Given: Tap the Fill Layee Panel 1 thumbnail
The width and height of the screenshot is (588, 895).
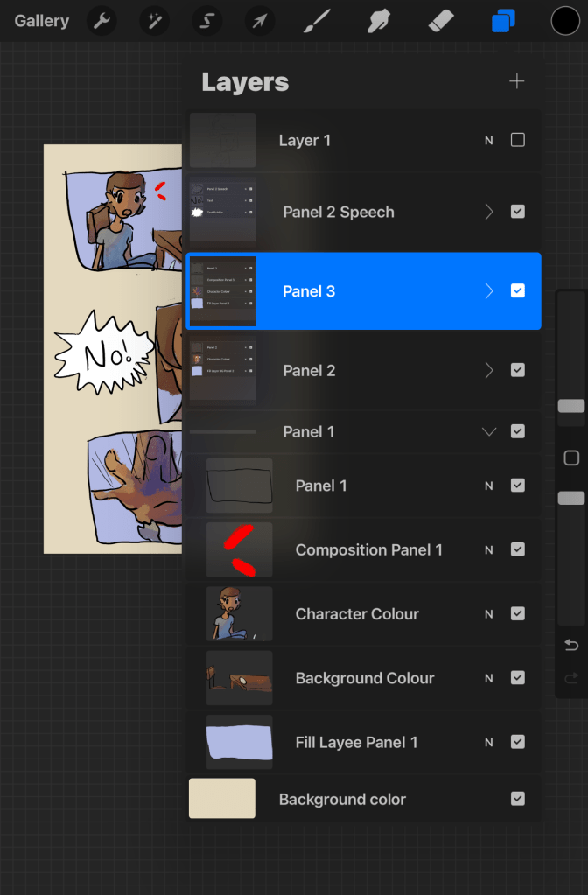Looking at the screenshot, I should (x=239, y=742).
